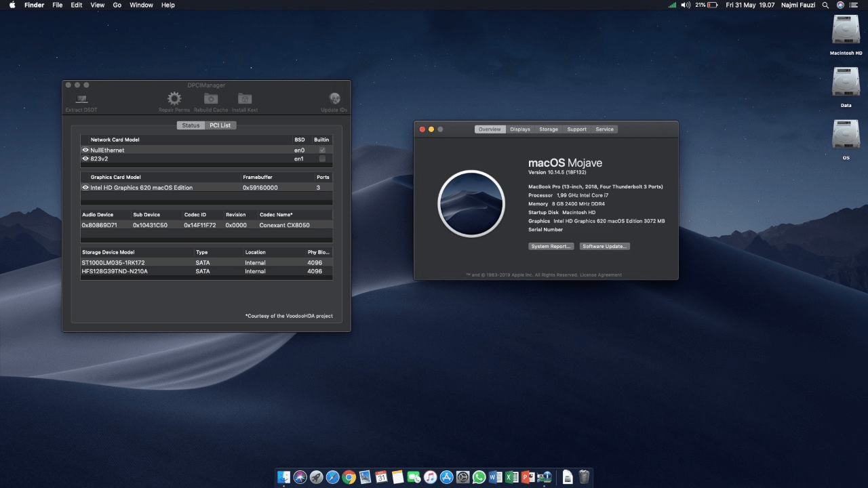The image size is (868, 488).
Task: Switch to the PCI List tab
Action: coord(220,125)
